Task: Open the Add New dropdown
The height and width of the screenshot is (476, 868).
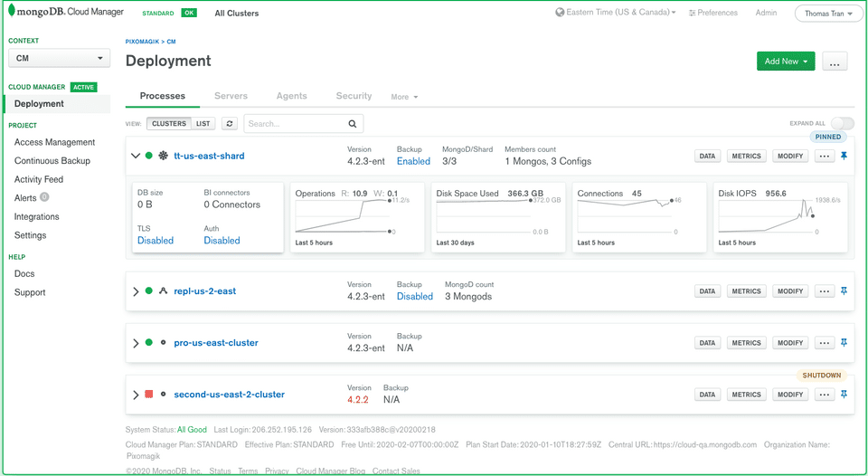Action: coord(786,62)
